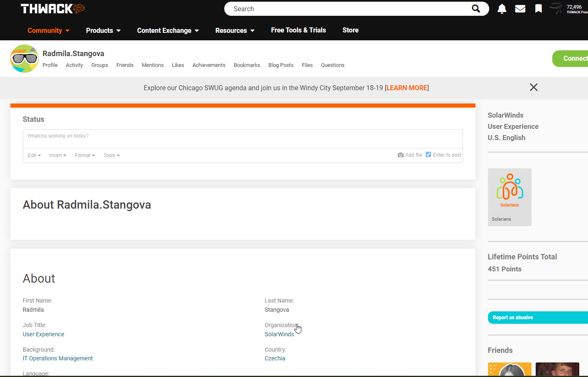
Task: Open the Bookmarks tab
Action: (247, 65)
